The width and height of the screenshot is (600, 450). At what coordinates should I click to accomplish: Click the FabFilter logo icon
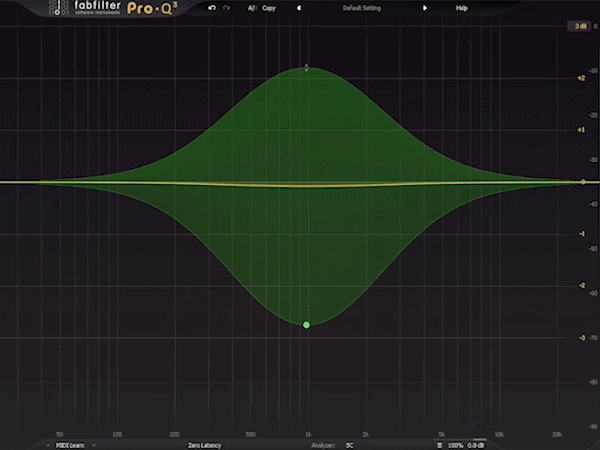point(58,8)
